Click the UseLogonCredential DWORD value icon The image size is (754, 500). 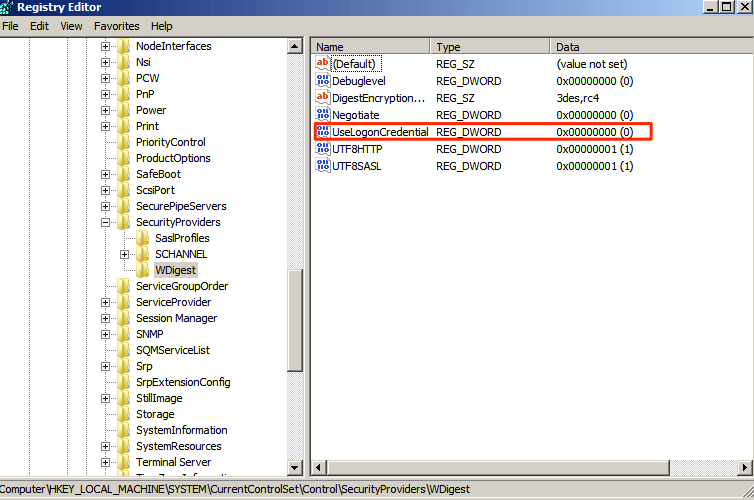[x=322, y=132]
